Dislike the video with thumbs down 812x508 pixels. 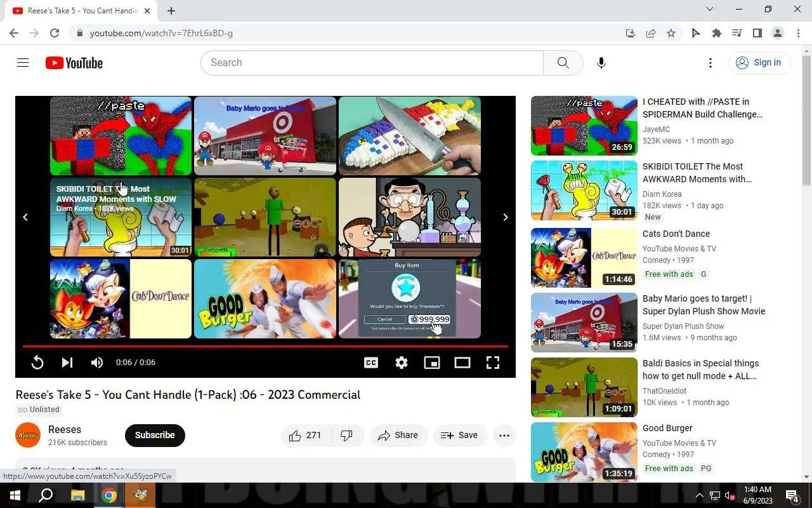click(x=347, y=436)
